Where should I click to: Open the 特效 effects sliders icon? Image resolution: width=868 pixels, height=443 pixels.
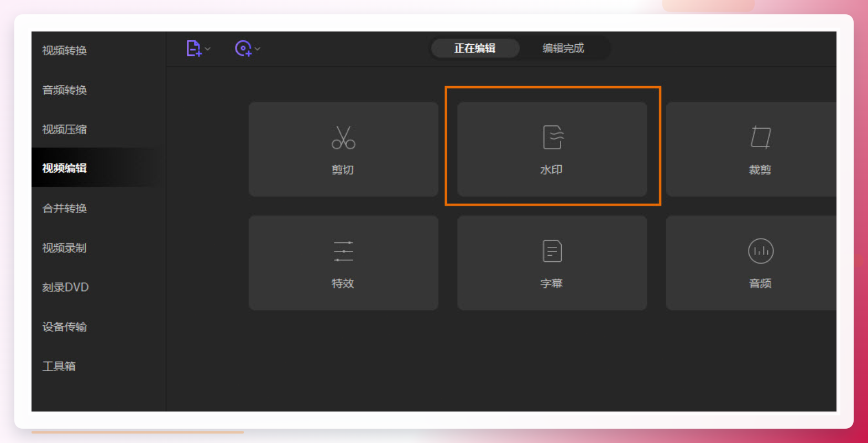(x=343, y=251)
